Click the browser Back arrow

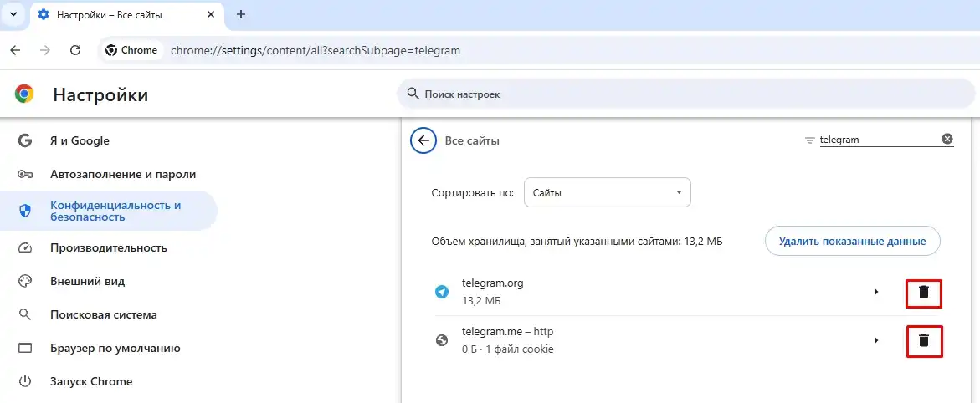tap(16, 51)
